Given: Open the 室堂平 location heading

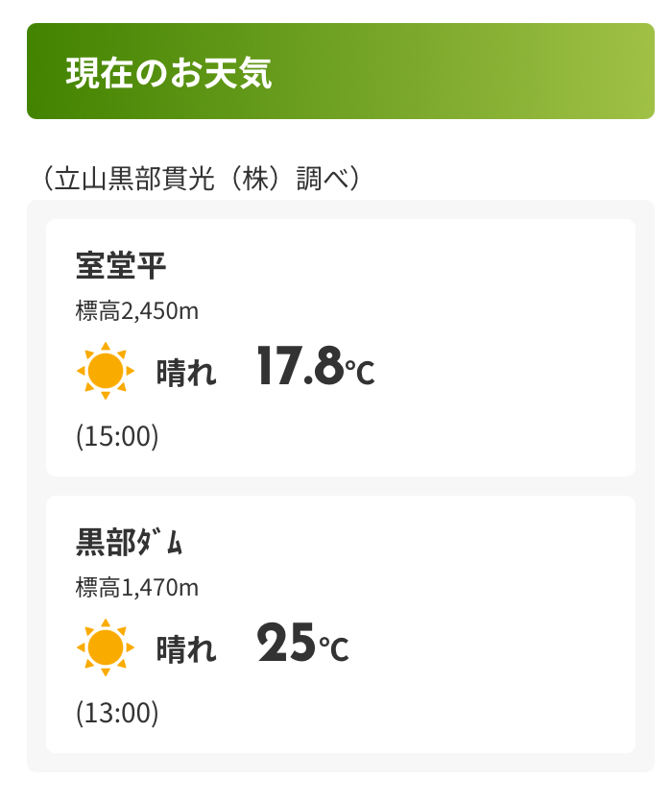Looking at the screenshot, I should pos(121,266).
